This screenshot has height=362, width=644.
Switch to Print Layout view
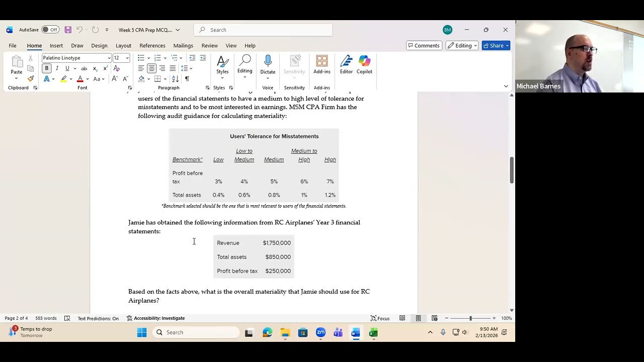click(418, 318)
